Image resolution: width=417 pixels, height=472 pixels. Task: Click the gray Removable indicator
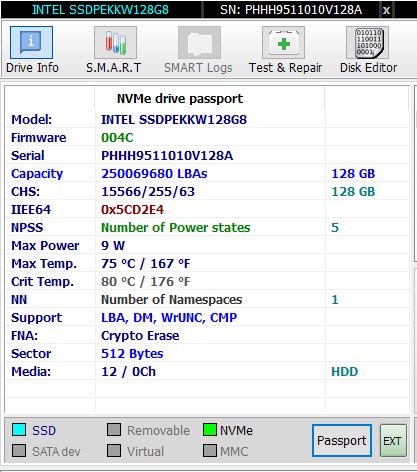114,430
